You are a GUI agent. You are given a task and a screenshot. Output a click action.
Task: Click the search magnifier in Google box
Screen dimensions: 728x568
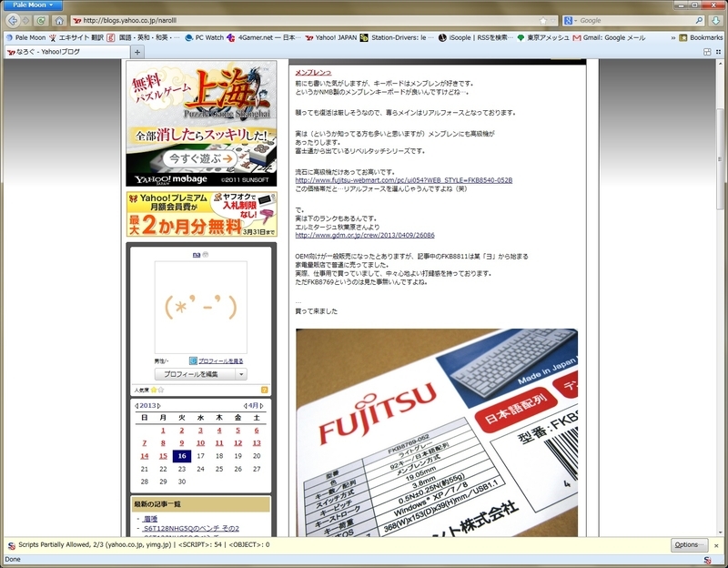click(699, 20)
